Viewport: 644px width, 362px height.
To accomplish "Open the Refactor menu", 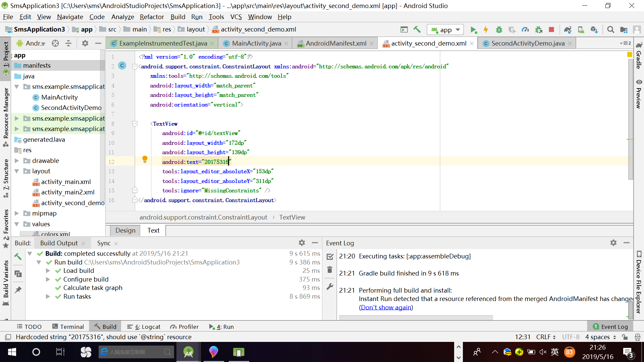I will [x=152, y=17].
